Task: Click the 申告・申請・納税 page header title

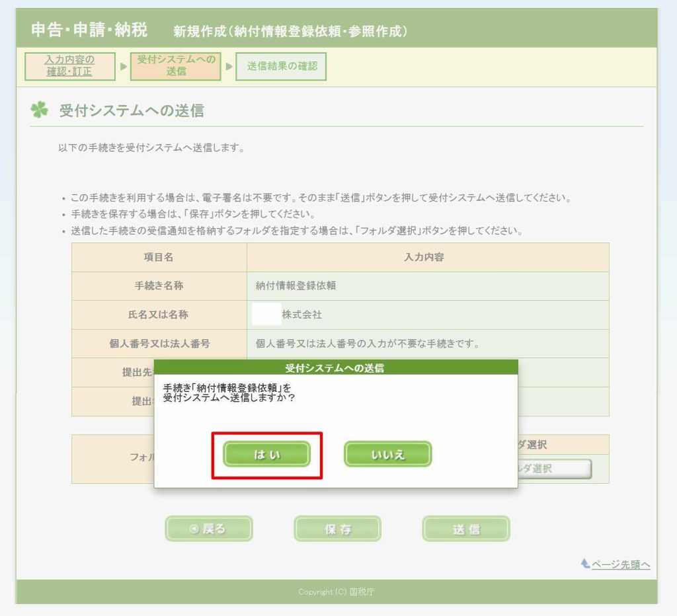Action: coord(89,30)
